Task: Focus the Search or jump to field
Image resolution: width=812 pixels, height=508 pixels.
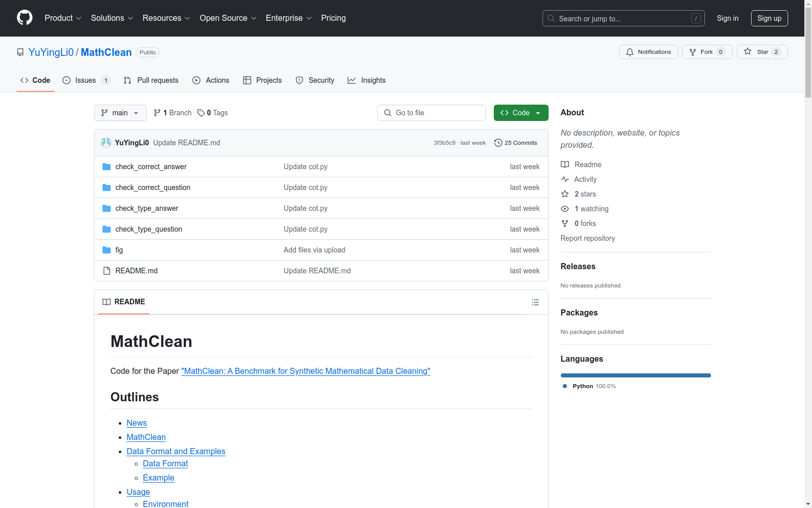Action: [x=624, y=18]
